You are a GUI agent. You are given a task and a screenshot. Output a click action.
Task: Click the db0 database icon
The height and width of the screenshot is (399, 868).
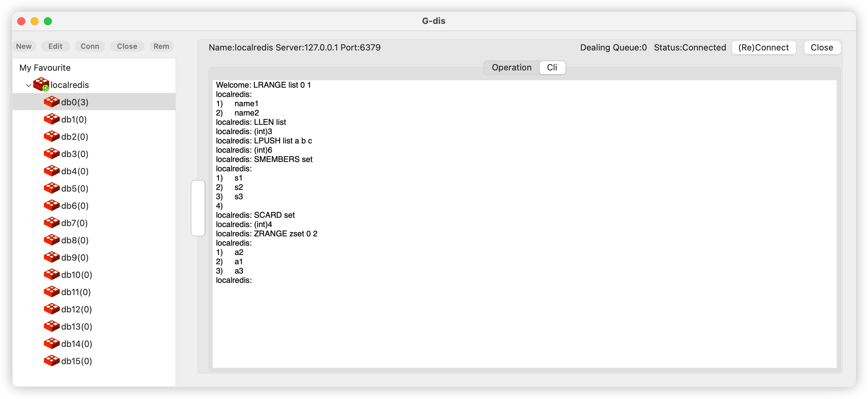click(x=52, y=102)
